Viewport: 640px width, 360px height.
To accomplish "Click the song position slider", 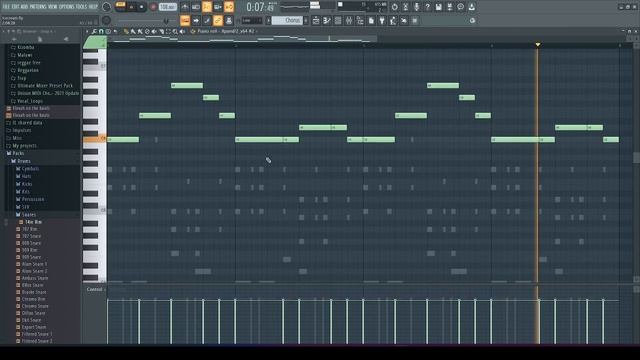I will 142,20.
